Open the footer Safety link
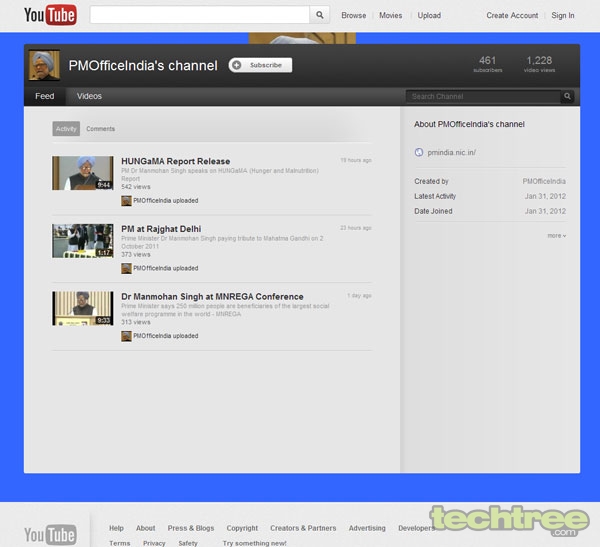The height and width of the screenshot is (547, 600). point(188,543)
